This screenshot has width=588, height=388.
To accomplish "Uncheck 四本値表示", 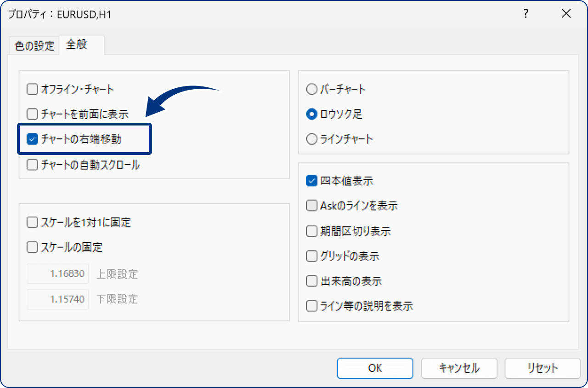I will tap(311, 181).
